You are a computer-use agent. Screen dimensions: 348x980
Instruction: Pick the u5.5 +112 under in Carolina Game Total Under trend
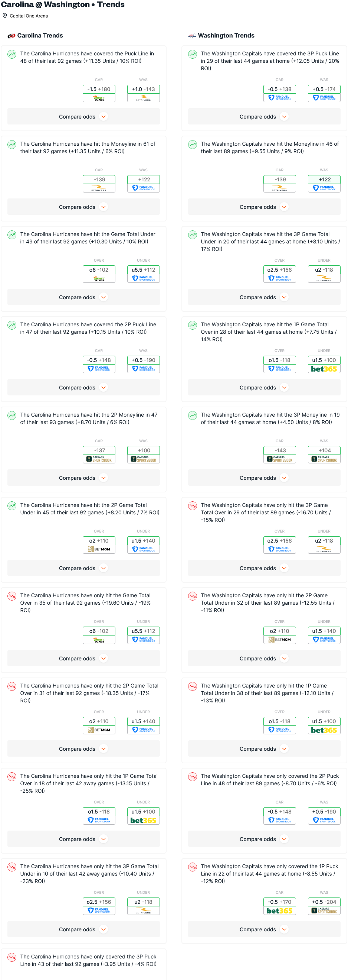coord(143,270)
